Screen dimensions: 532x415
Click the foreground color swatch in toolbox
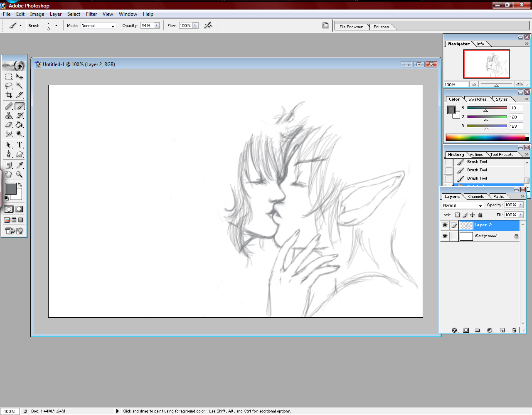10,189
